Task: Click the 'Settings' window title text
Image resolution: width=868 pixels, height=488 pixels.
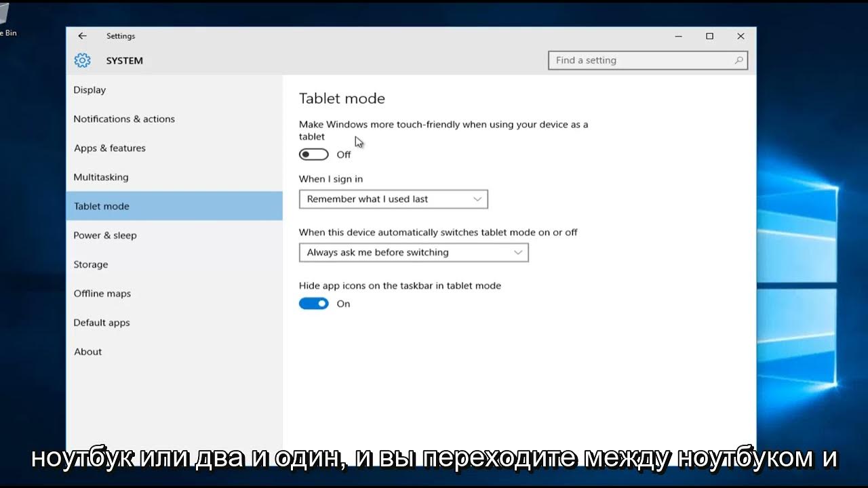Action: point(121,37)
